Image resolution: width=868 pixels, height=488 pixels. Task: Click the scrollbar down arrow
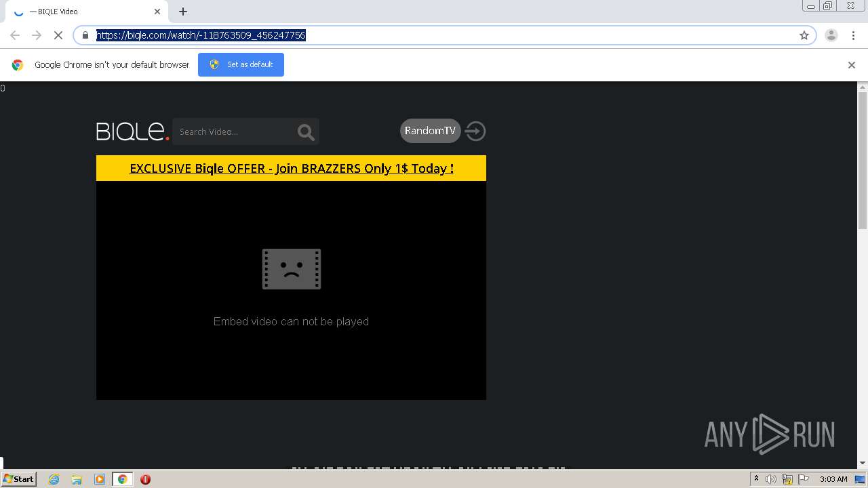tap(863, 464)
